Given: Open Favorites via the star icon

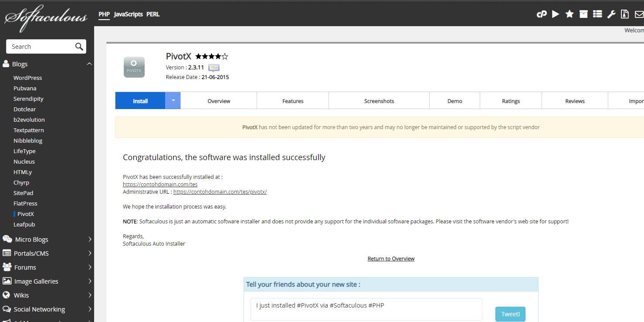Looking at the screenshot, I should tap(569, 14).
